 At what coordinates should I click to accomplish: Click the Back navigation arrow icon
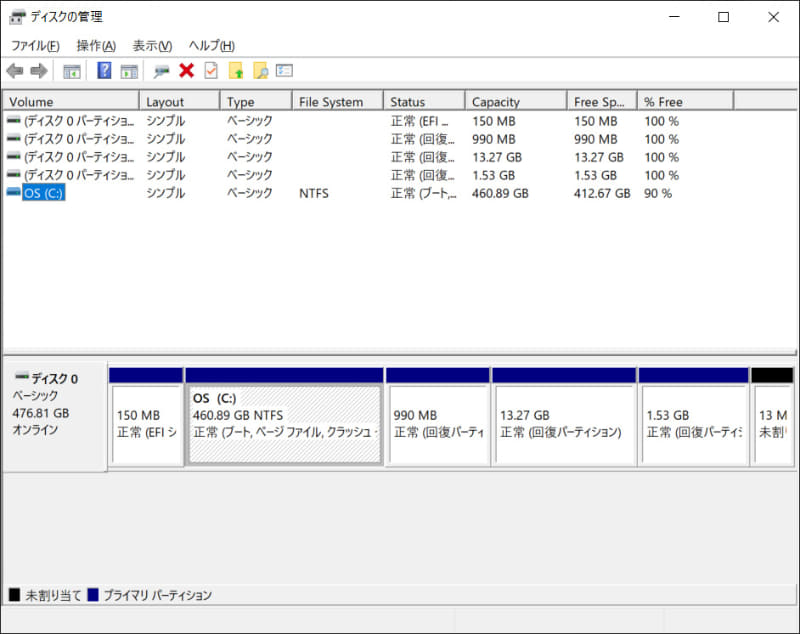click(15, 70)
